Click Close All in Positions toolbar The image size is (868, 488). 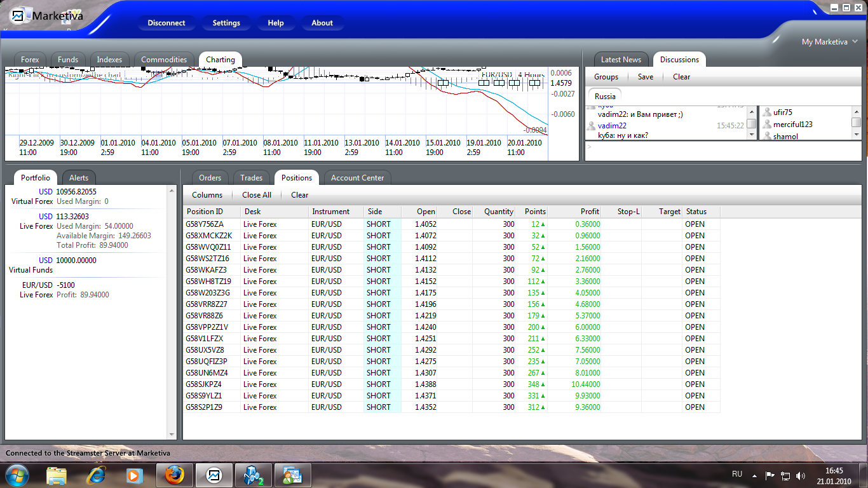pyautogui.click(x=256, y=195)
